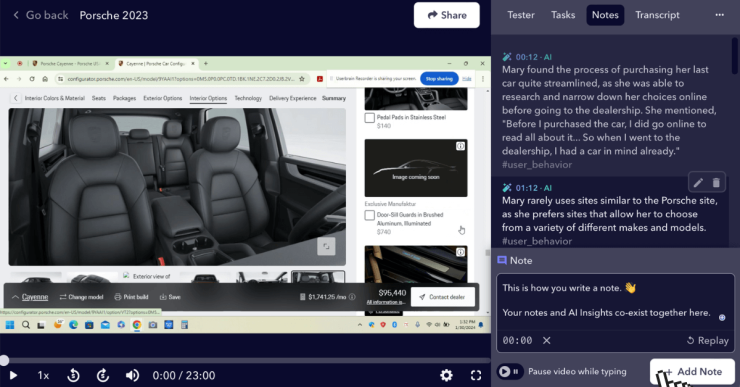Switch to Porsche Cayenne browser tab
The height and width of the screenshot is (387, 740).
70,63
